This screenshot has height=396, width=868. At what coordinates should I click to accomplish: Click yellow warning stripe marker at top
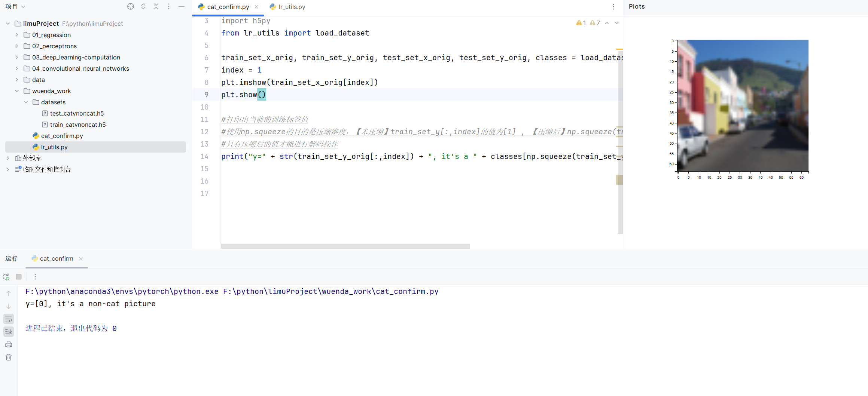click(619, 49)
